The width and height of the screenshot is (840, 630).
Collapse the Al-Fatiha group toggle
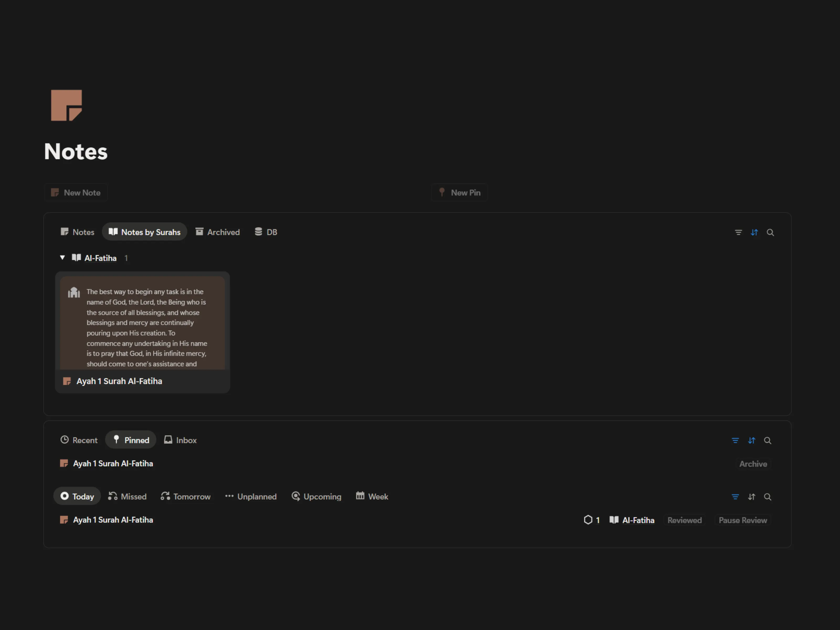click(62, 258)
